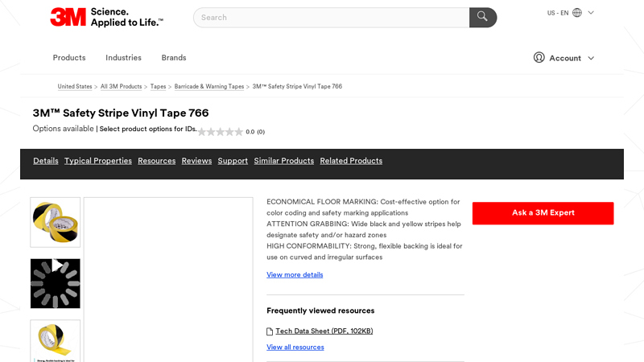Viewport: 644px width, 362px height.
Task: Click the Tech Data Sheet document icon
Action: tap(270, 331)
